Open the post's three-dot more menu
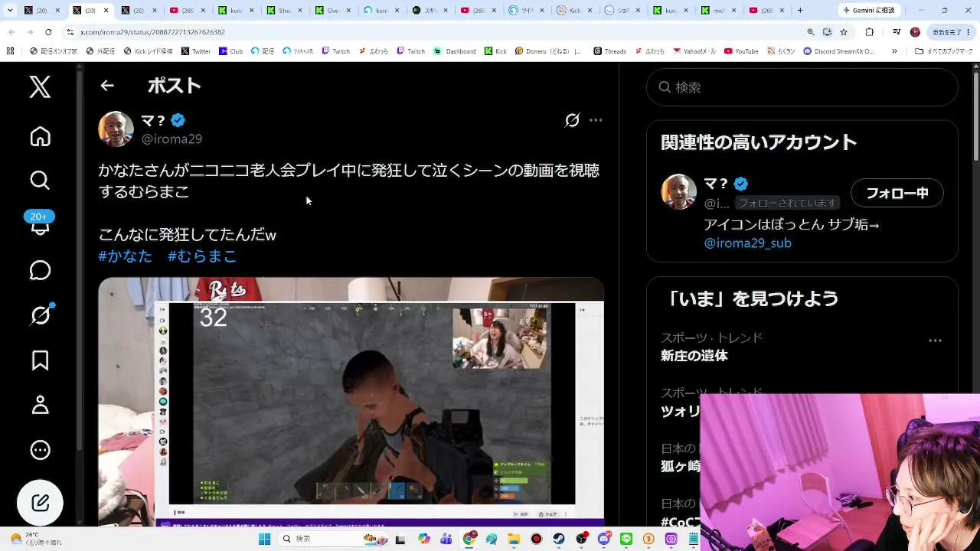Image resolution: width=980 pixels, height=551 pixels. [596, 120]
